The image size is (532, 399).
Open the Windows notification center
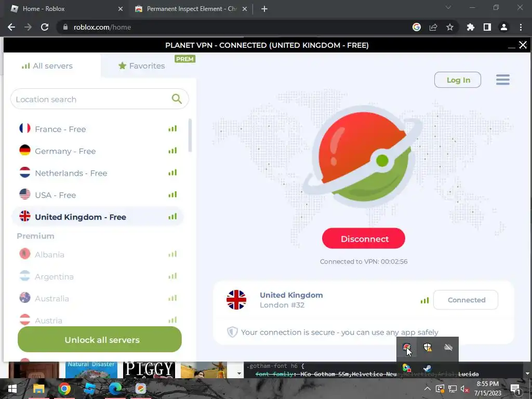[515, 389]
